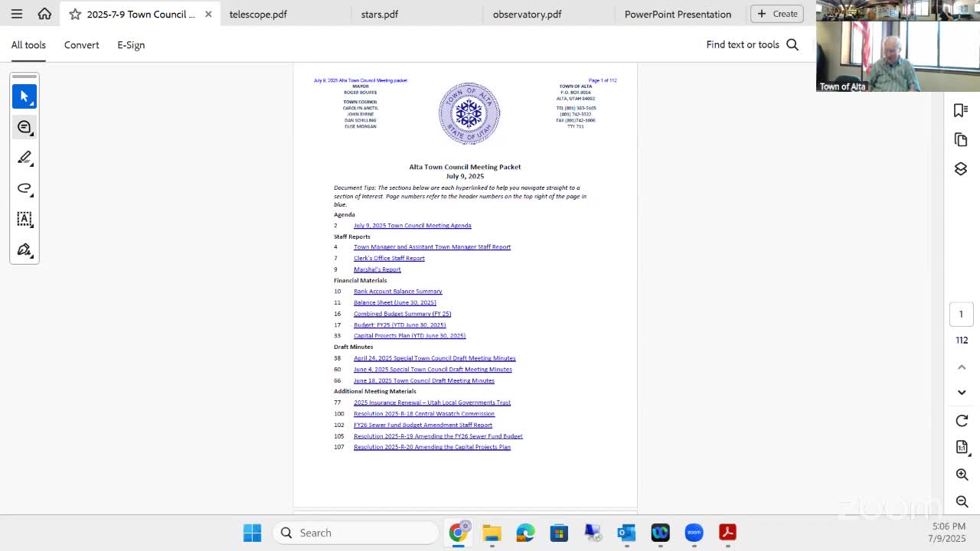980x551 pixels.
Task: Open April 24, 2025 Special Draft Meeting Minutes
Action: pyautogui.click(x=434, y=358)
